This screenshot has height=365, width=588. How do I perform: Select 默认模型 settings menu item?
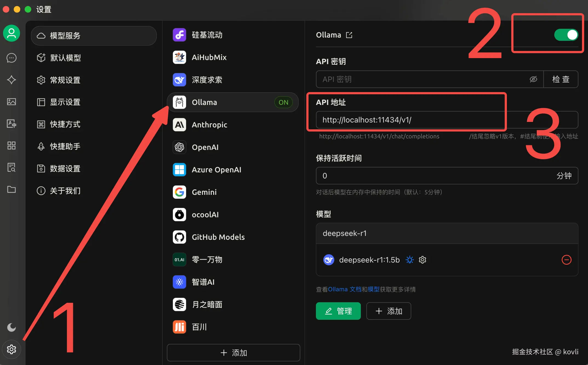pos(66,58)
